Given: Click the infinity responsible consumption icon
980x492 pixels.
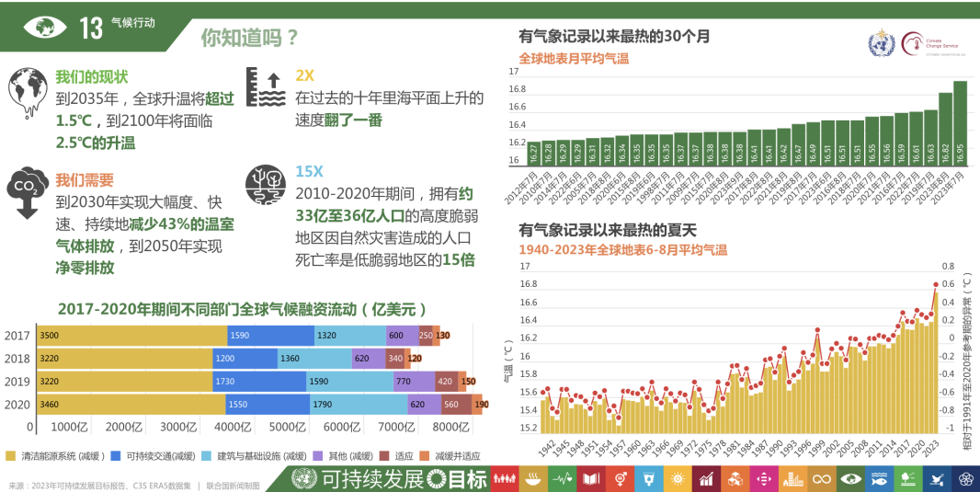Looking at the screenshot, I should [820, 478].
